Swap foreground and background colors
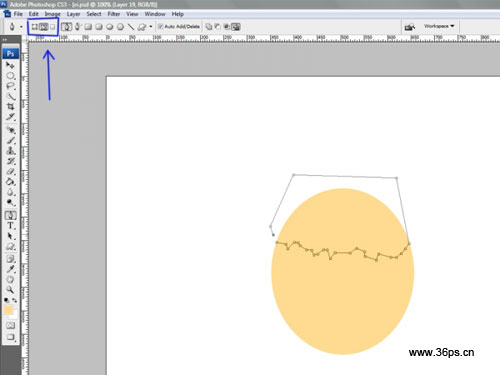 [14, 300]
